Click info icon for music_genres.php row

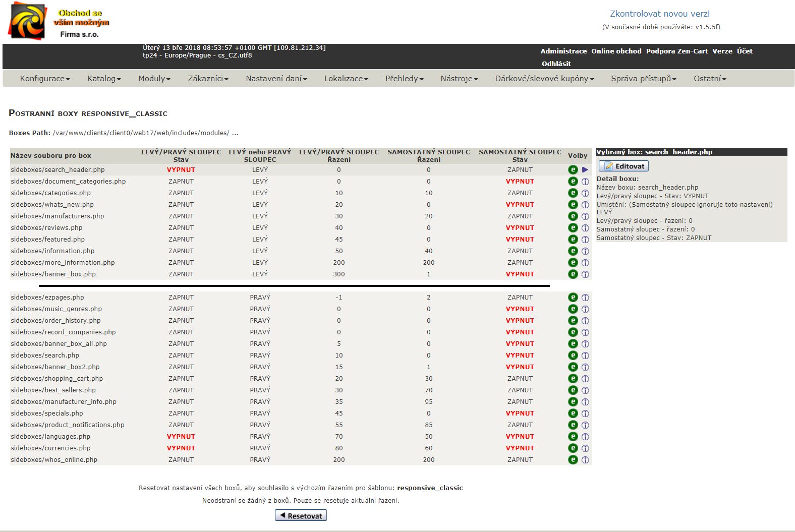585,309
